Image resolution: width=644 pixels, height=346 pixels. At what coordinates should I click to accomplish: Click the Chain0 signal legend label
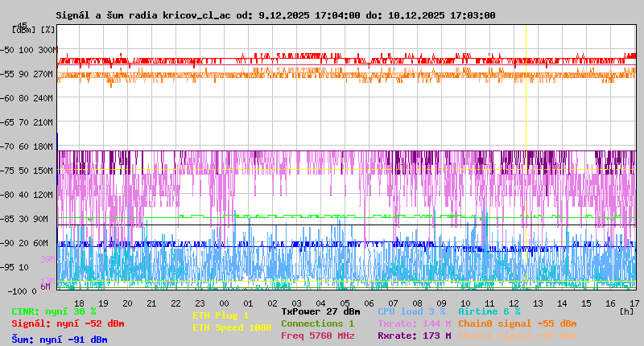pos(517,323)
